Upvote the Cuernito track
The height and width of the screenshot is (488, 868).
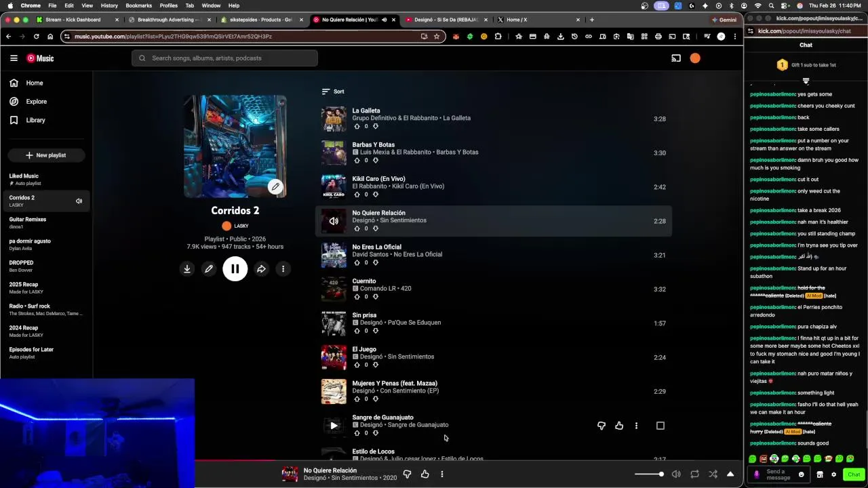point(357,297)
